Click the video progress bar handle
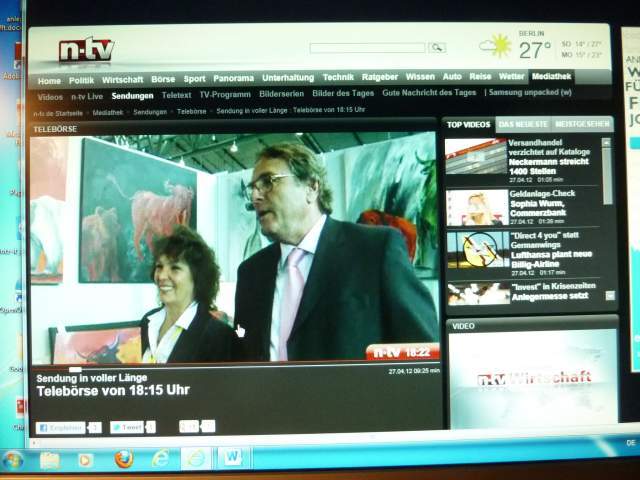 [75, 369]
